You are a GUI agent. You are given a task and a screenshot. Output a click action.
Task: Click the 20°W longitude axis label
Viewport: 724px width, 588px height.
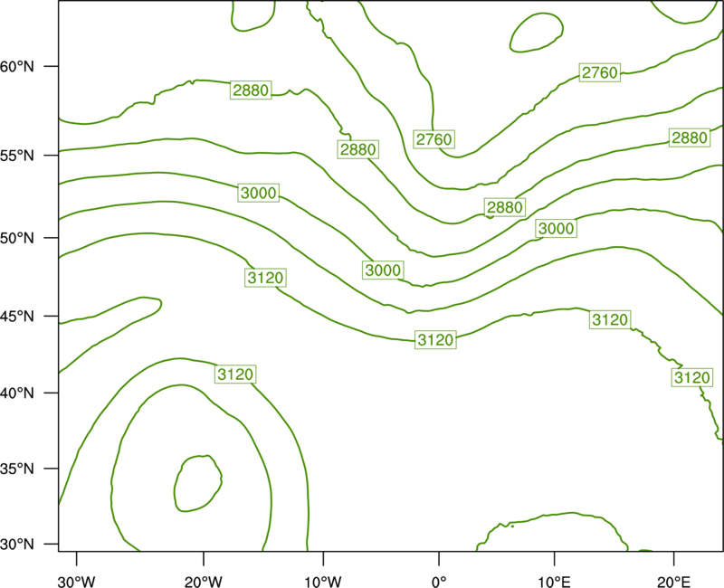pos(203,582)
